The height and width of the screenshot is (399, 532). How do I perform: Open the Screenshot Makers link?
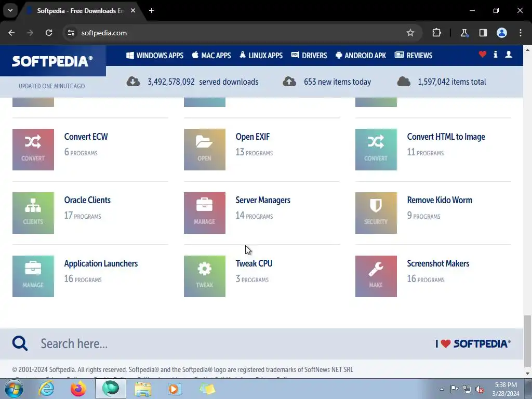438,263
